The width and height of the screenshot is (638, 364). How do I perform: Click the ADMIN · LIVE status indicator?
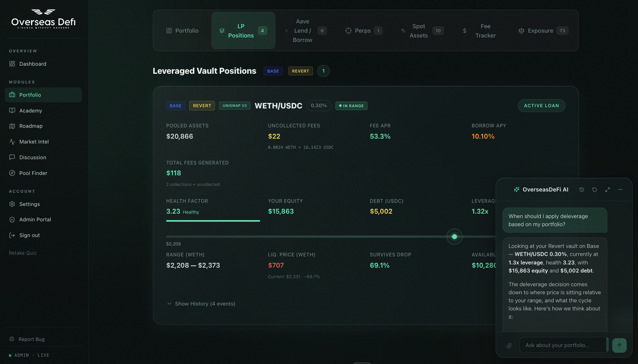[29, 355]
